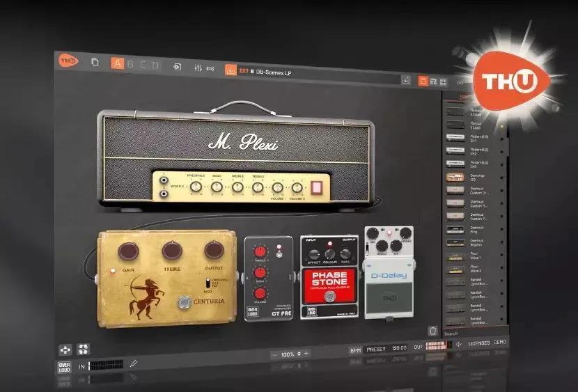Switch to orange component browser view tab
578x392 pixels.
tap(423, 81)
